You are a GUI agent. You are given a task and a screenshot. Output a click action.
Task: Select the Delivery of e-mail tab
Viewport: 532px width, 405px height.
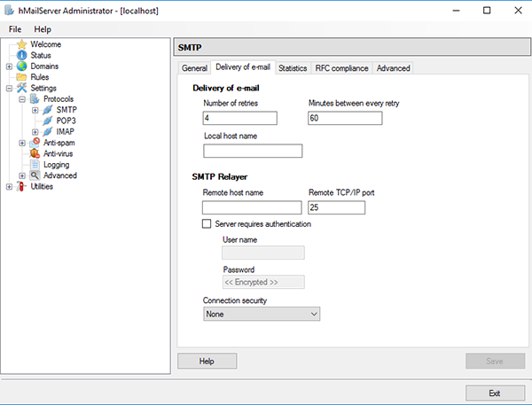pos(243,67)
